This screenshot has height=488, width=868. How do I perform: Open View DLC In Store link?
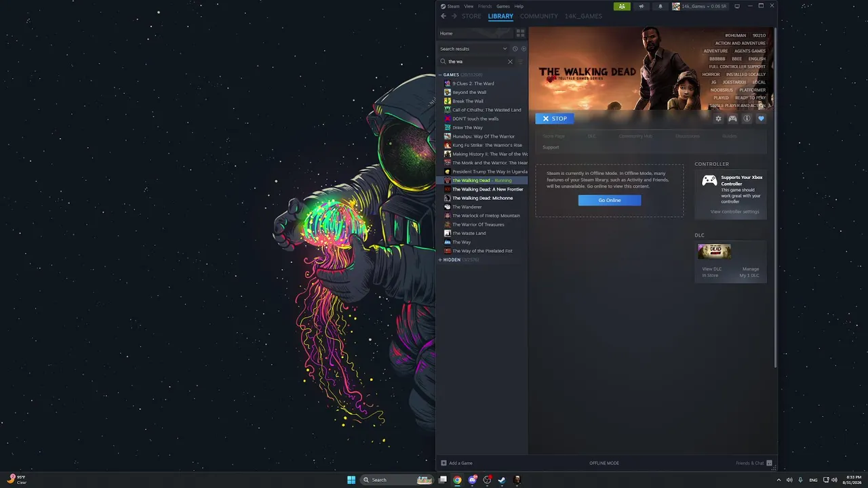point(711,272)
